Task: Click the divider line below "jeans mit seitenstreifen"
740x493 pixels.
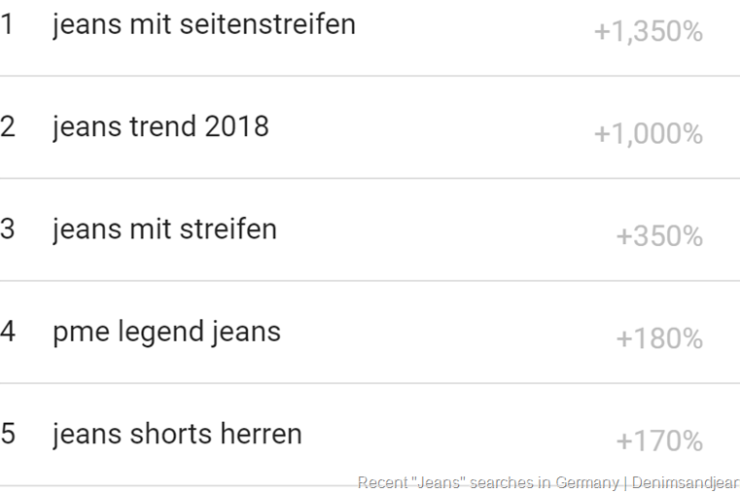Action: [x=370, y=76]
